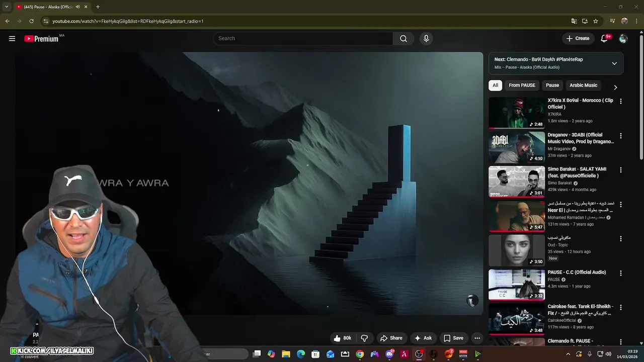Open options for Cairokee Fix video

620,307
